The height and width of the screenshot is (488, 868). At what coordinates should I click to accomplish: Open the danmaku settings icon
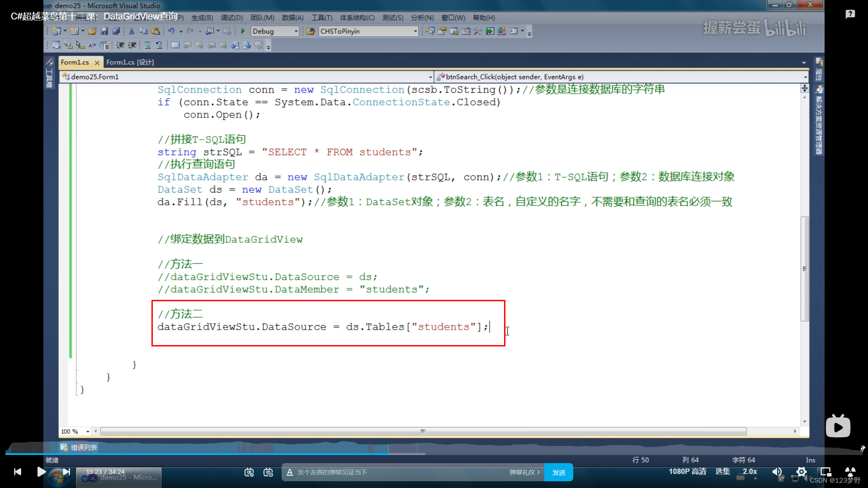269,472
